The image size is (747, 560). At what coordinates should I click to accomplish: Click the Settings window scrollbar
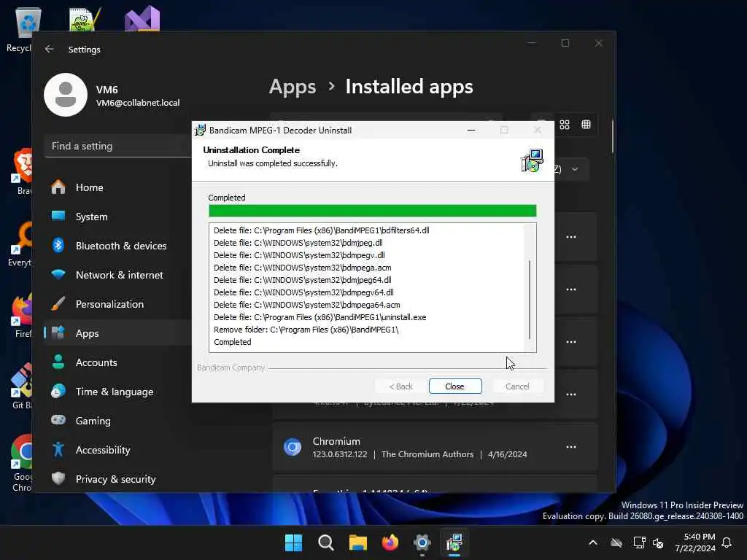click(x=613, y=136)
